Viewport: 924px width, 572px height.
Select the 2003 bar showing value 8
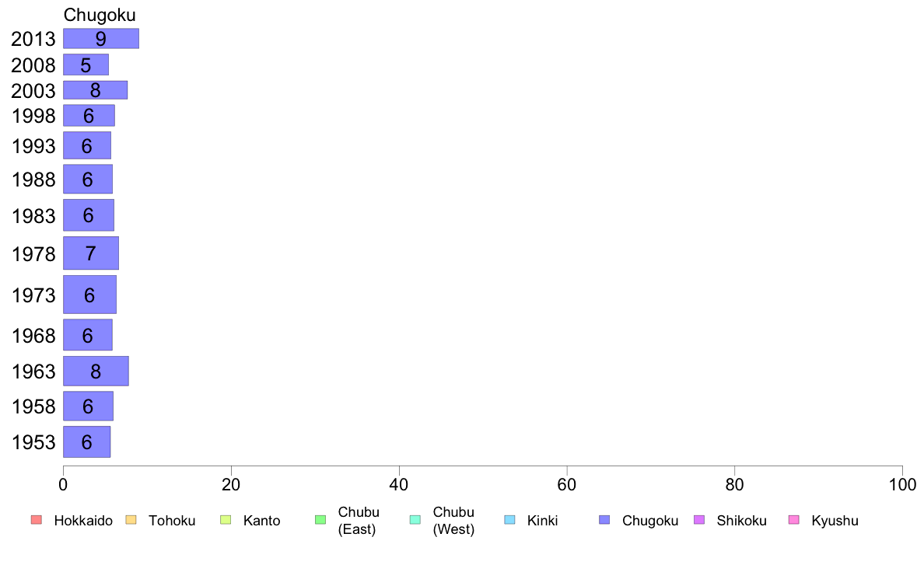click(95, 90)
